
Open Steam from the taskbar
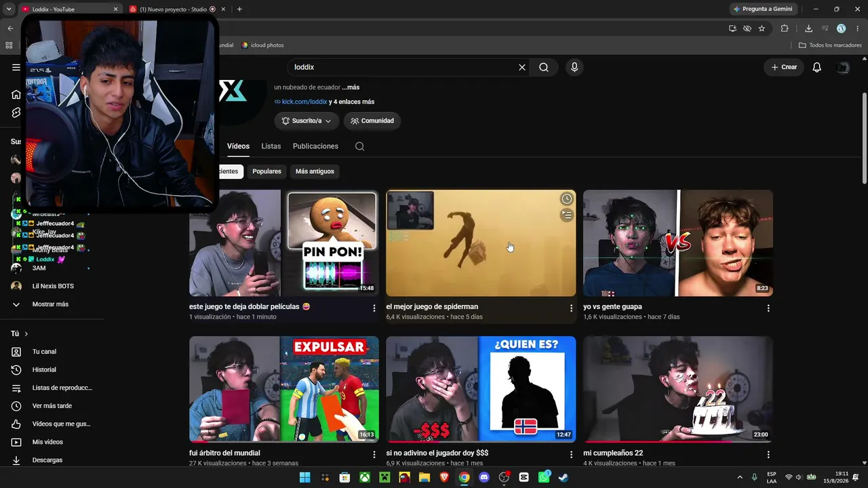pos(564,477)
